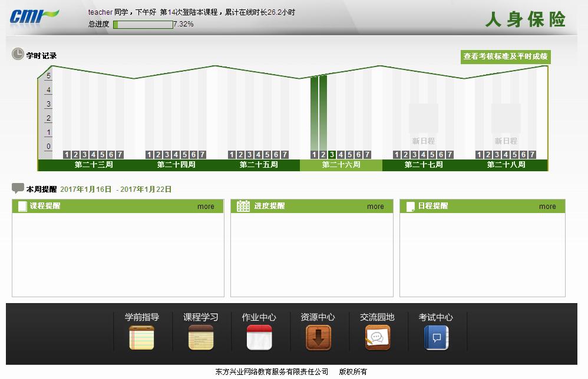This screenshot has height=379, width=588.
Task: Open the 课程学习 notebook icon
Action: (x=200, y=338)
